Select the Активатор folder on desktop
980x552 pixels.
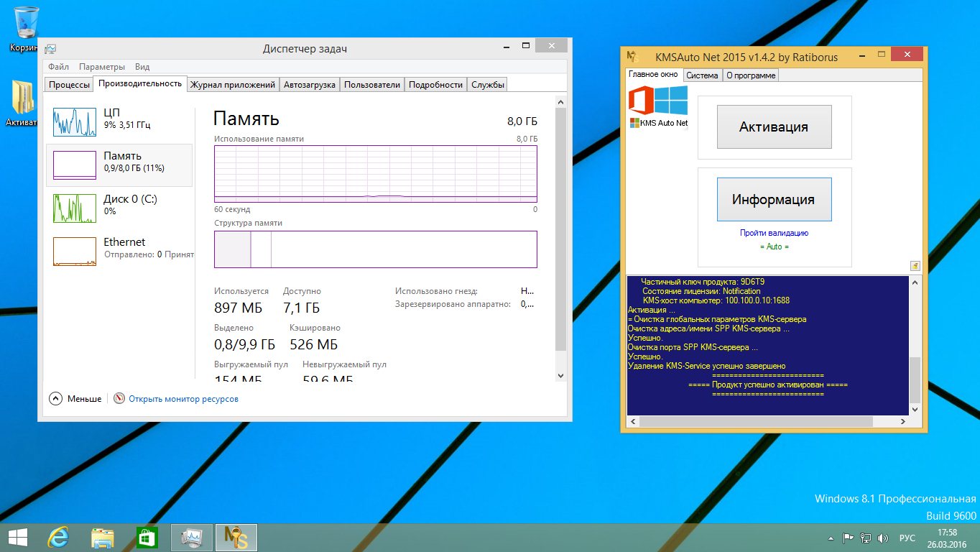coord(22,103)
